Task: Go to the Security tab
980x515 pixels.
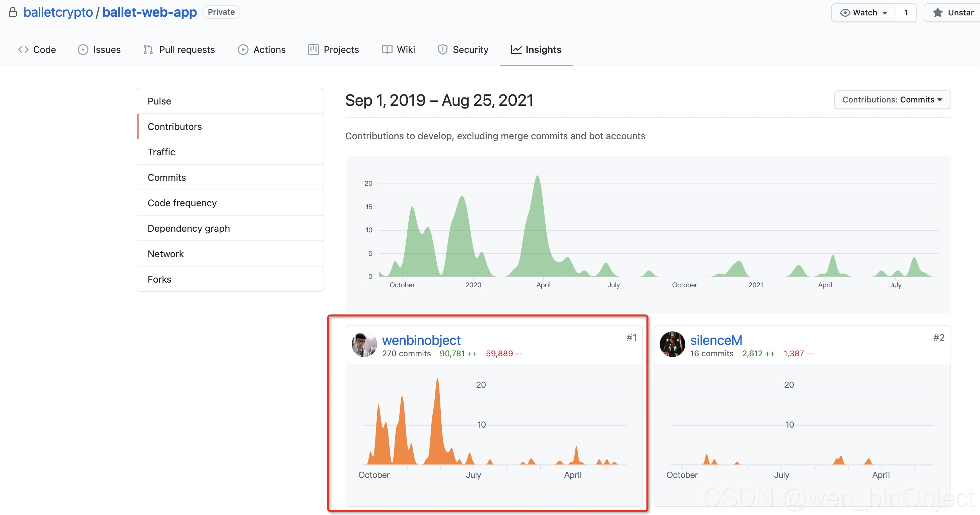Action: click(x=463, y=50)
